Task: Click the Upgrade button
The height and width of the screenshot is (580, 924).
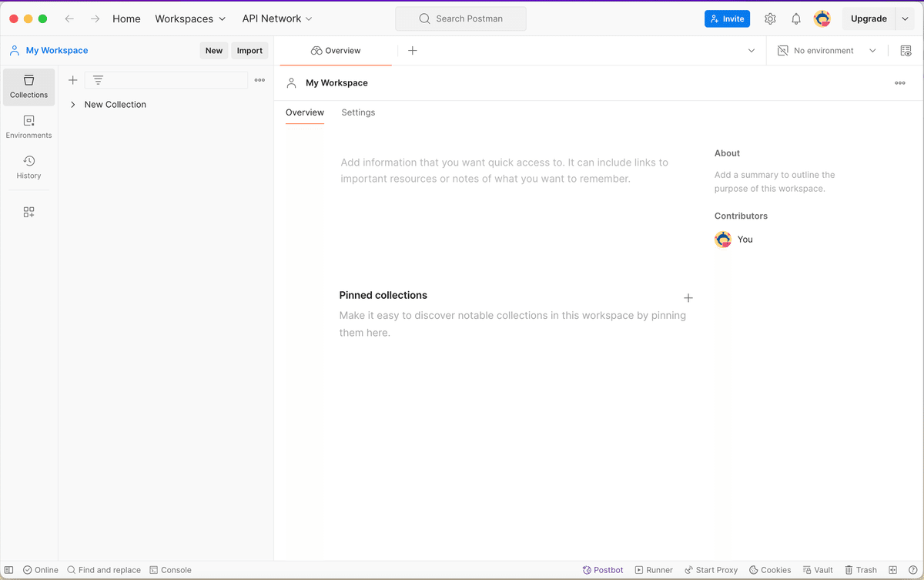Action: (x=869, y=18)
